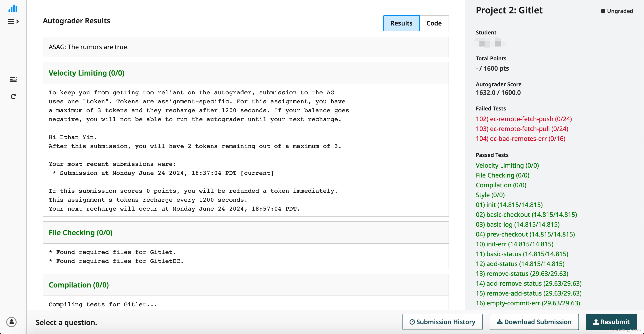Image resolution: width=644 pixels, height=334 pixels.
Task: Click the hamburger menu icon
Action: pyautogui.click(x=13, y=22)
